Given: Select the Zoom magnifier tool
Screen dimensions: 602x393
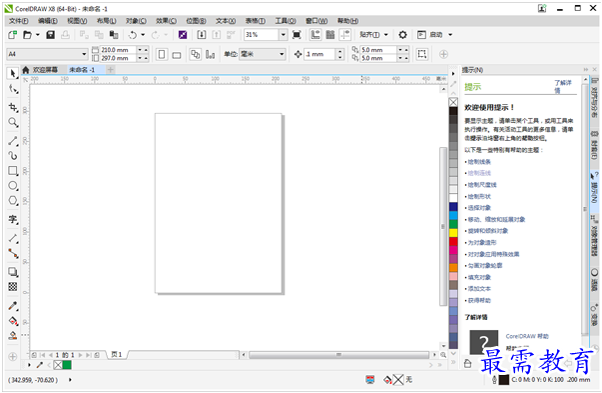Looking at the screenshot, I should (x=13, y=122).
